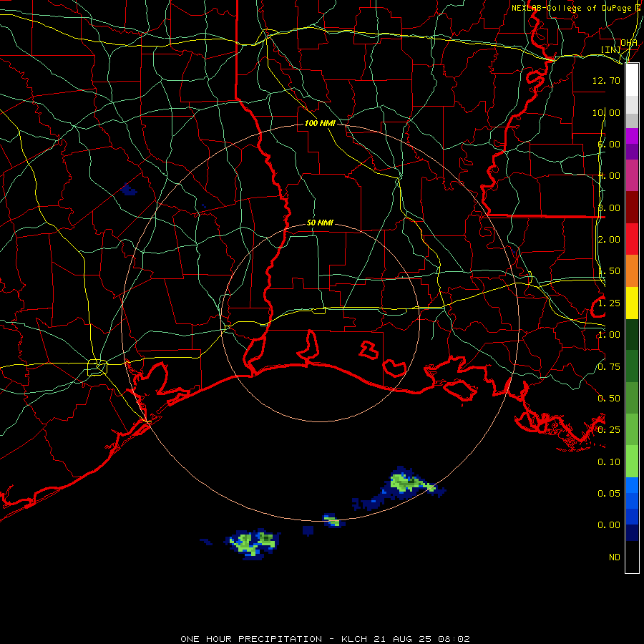Click the [IN] units label

pos(611,50)
